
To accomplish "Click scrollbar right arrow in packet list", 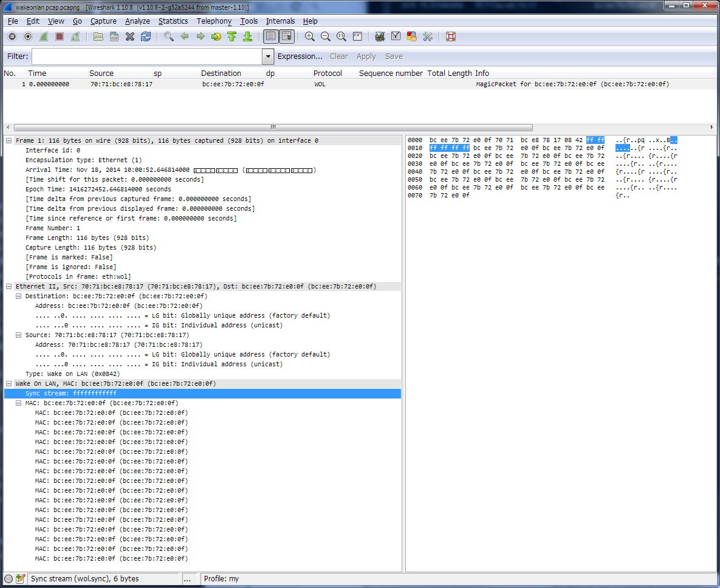I will [711, 128].
